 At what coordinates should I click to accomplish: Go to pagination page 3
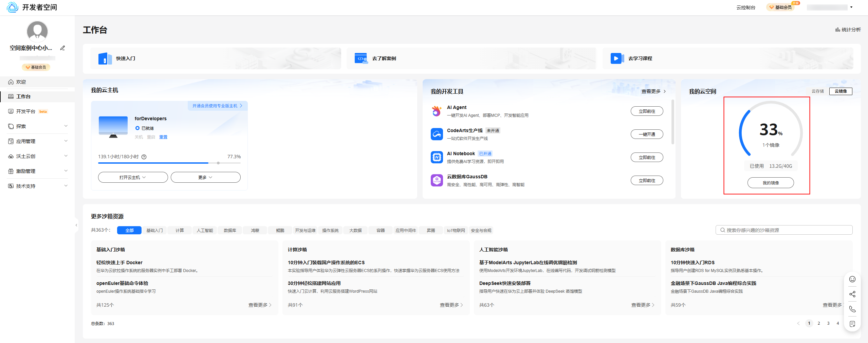[828, 323]
